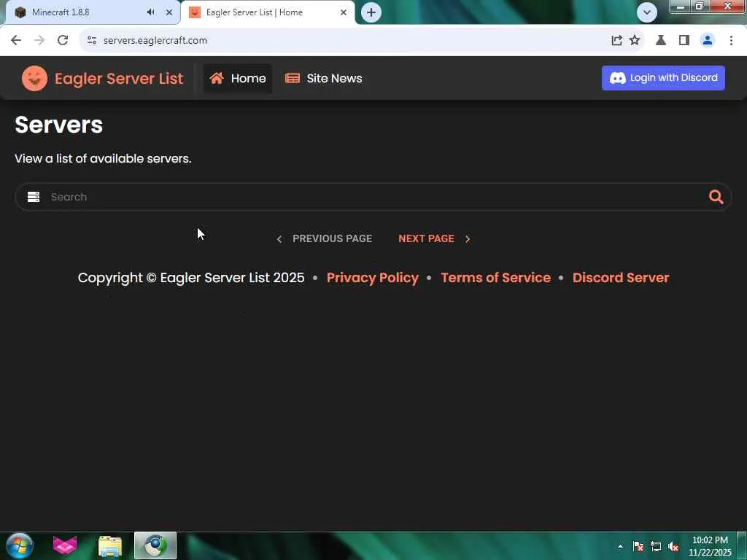Open the clock showing 10:02 PM
The image size is (747, 560).
(x=710, y=546)
